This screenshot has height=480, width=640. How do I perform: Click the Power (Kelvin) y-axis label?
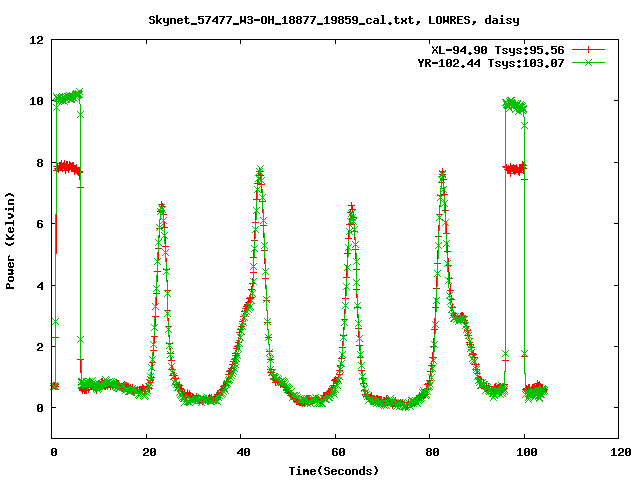tap(10, 241)
